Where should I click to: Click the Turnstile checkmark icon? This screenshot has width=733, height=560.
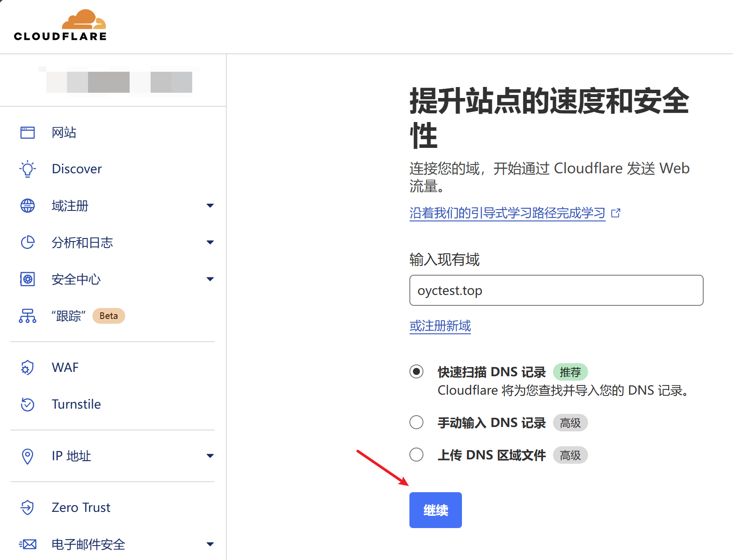point(28,404)
